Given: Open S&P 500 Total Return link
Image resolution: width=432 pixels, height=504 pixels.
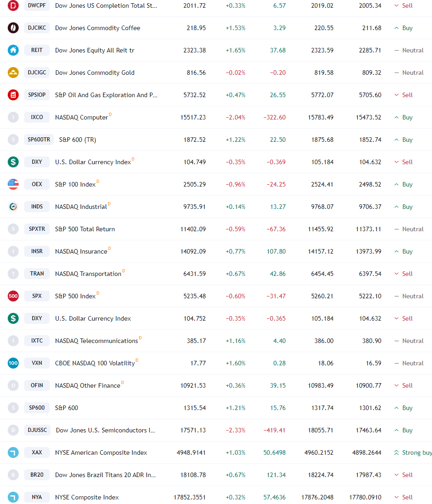Looking at the screenshot, I should pyautogui.click(x=85, y=229).
